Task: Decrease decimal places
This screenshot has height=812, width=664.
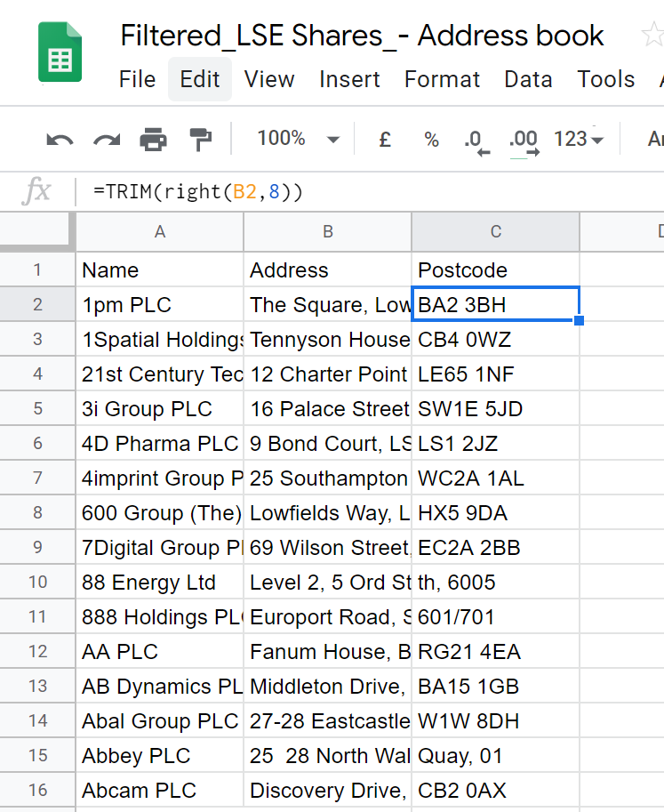Action: [477, 141]
